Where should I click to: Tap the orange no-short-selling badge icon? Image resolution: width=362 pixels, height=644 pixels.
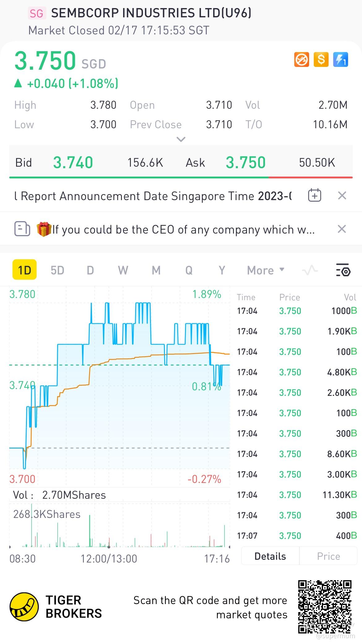(302, 59)
